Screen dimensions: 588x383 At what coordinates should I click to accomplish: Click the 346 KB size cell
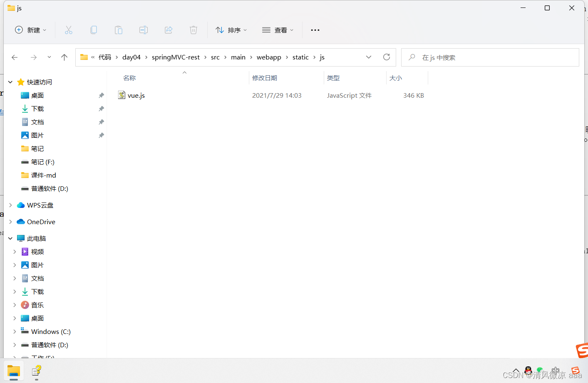click(414, 95)
